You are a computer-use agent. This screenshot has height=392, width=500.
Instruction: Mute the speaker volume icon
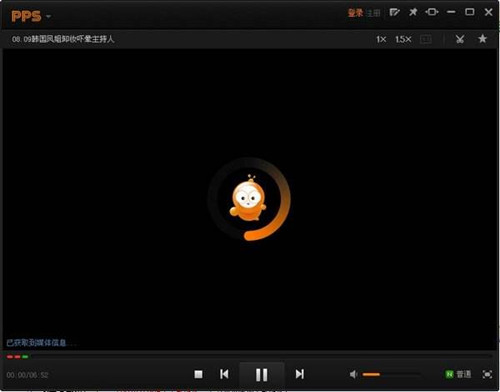[x=354, y=374]
